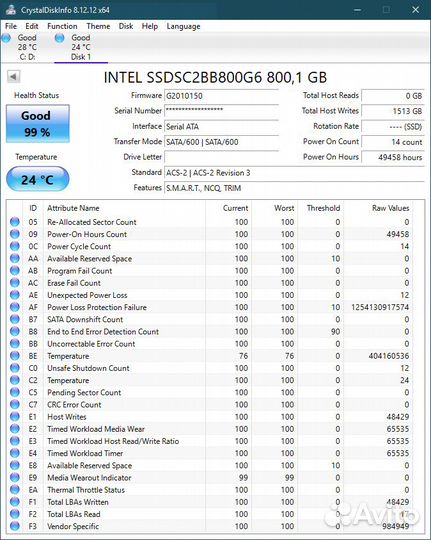This screenshot has height=540, width=431.
Task: Click the status orb for Uncorrectable Error Count
Action: pyautogui.click(x=14, y=344)
